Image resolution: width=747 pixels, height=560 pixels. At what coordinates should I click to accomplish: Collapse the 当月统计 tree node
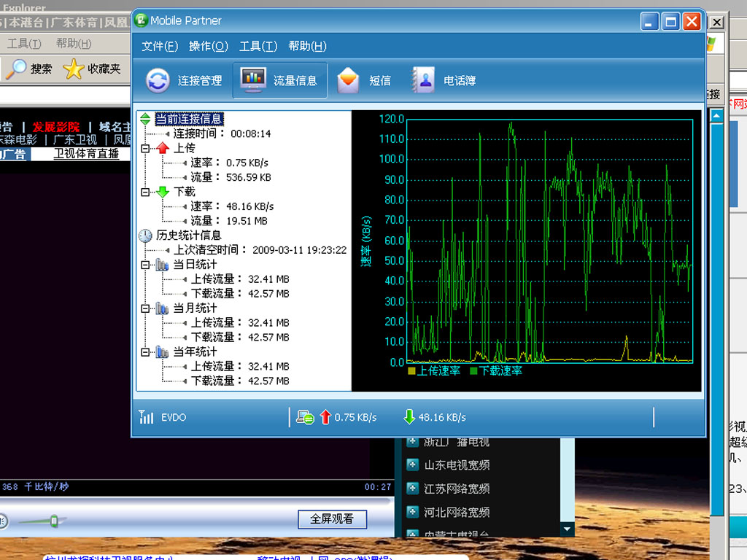pyautogui.click(x=145, y=309)
